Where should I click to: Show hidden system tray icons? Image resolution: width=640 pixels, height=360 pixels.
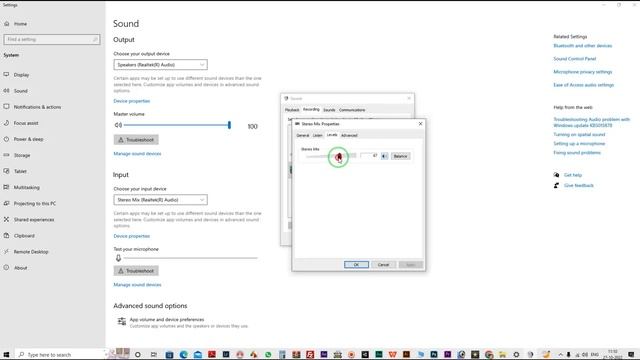560,354
